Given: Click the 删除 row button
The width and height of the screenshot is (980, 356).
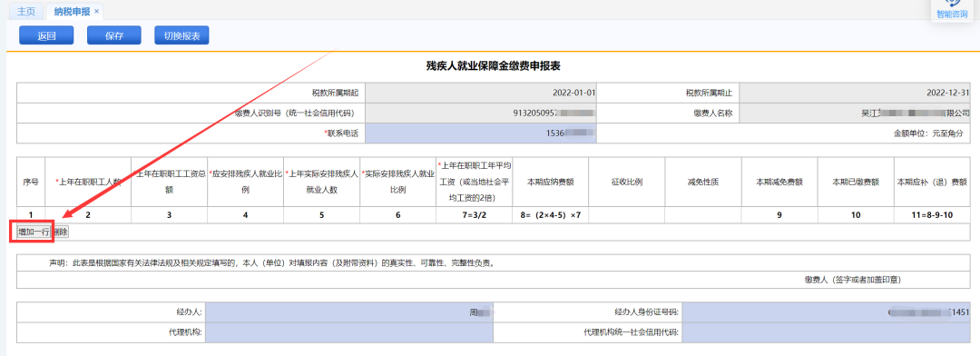Looking at the screenshot, I should pyautogui.click(x=61, y=232).
